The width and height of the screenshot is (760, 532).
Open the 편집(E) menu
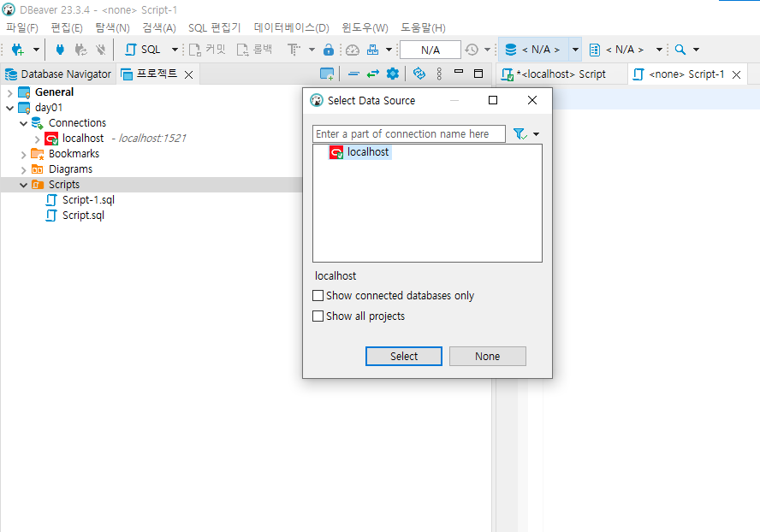67,27
